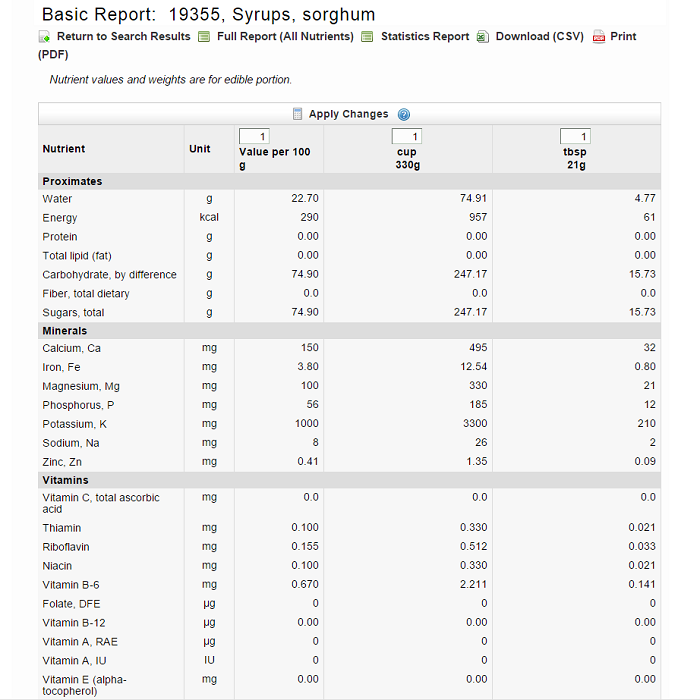Click the Statistics Report icon
The height and width of the screenshot is (700, 700).
point(368,37)
